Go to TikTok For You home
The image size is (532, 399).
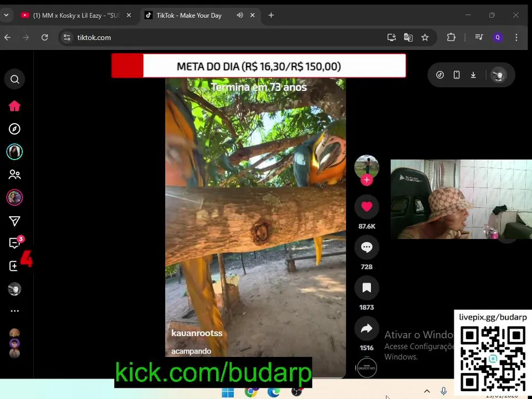pyautogui.click(x=14, y=106)
